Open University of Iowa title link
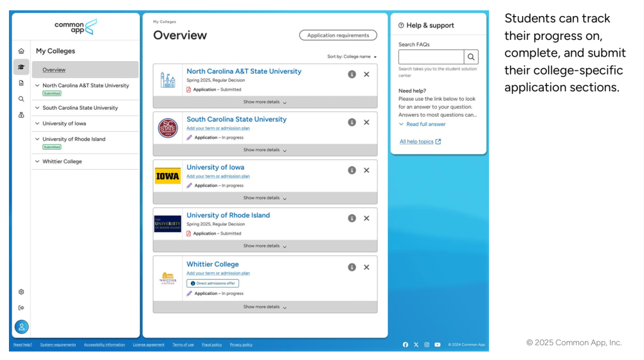This screenshot has width=644, height=360. point(215,167)
